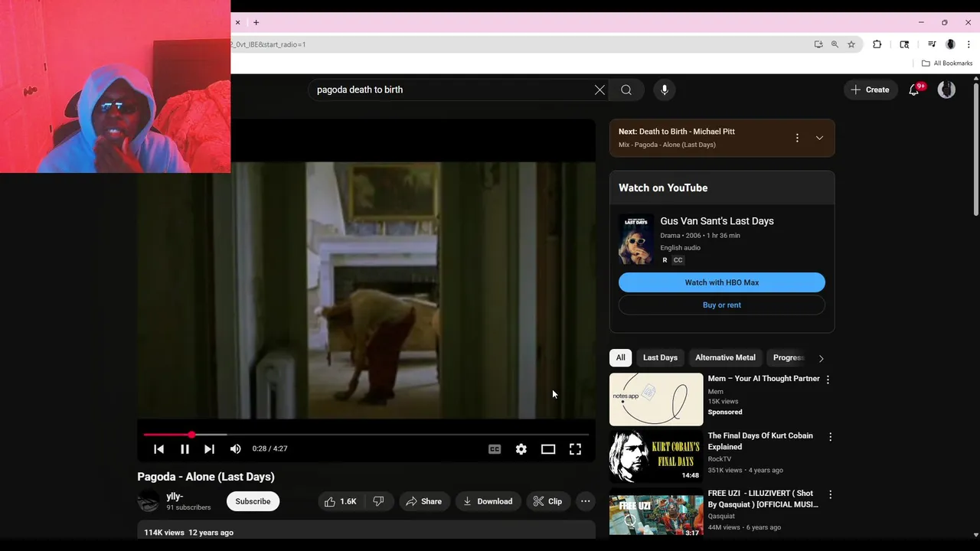Select the All filter chip
This screenshot has height=551, width=980.
click(x=621, y=357)
